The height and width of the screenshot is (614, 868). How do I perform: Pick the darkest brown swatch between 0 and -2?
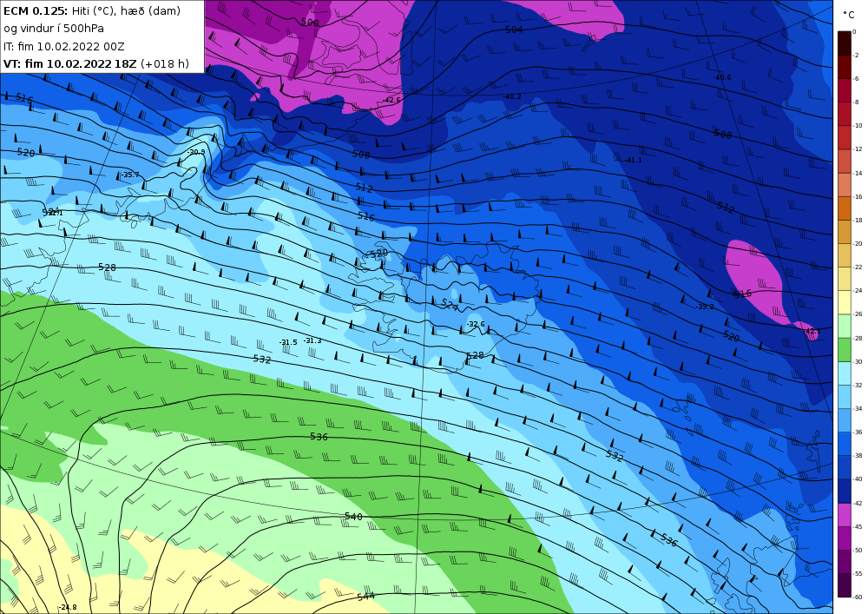[x=845, y=43]
